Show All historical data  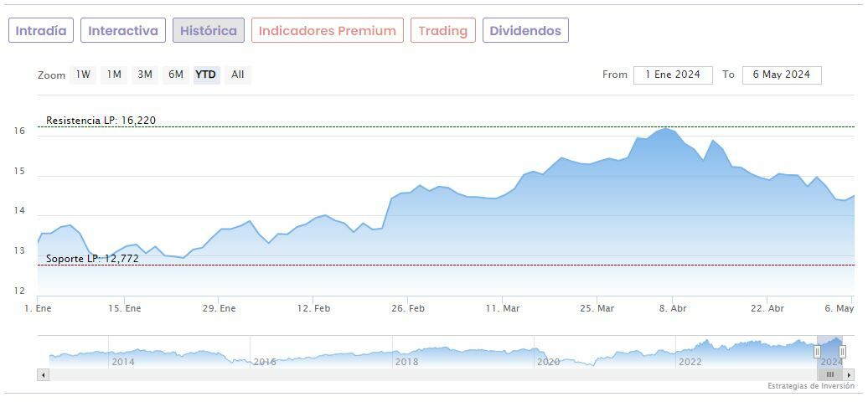pyautogui.click(x=238, y=75)
